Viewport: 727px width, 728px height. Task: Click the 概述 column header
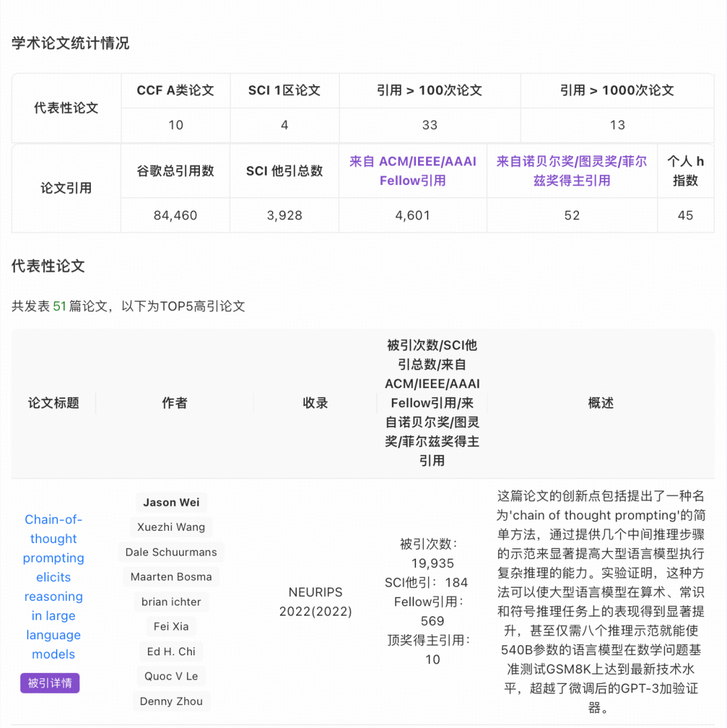pos(600,403)
